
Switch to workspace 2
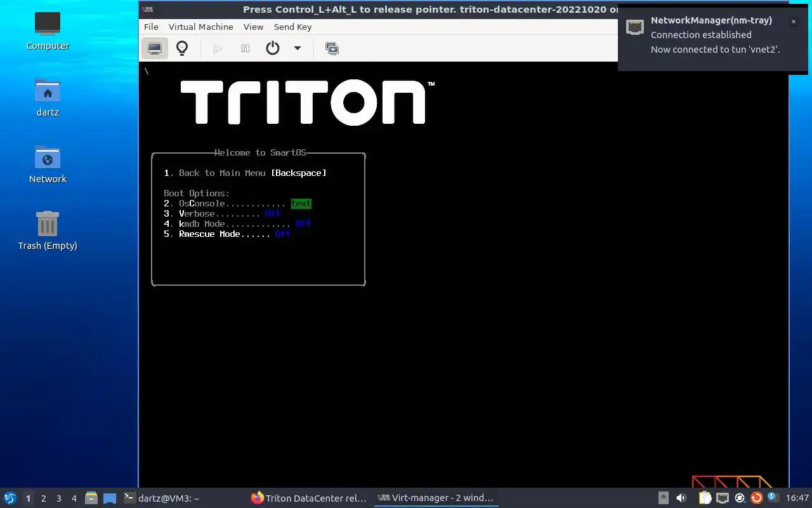43,498
